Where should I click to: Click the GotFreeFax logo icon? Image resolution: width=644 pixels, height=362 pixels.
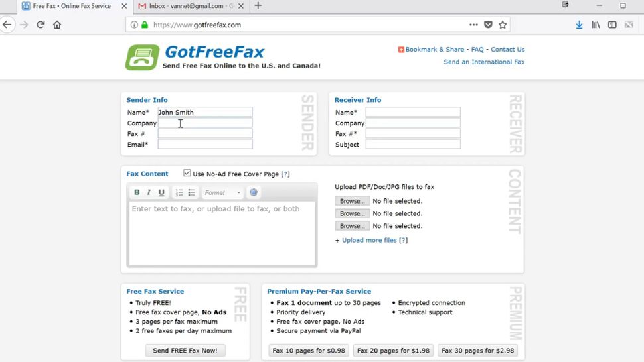tap(142, 58)
